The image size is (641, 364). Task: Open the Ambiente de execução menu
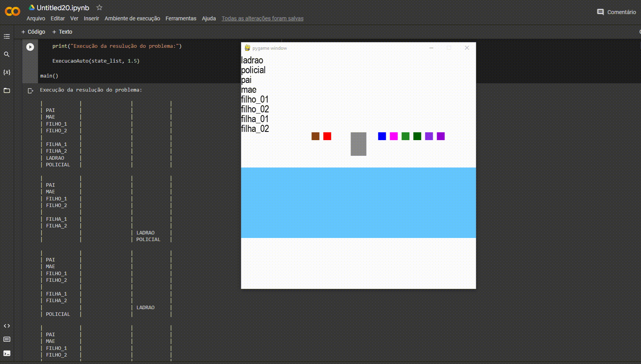tap(132, 18)
